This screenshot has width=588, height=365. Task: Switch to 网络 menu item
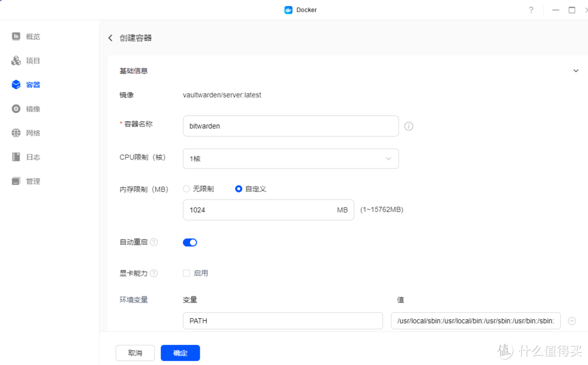coord(33,133)
